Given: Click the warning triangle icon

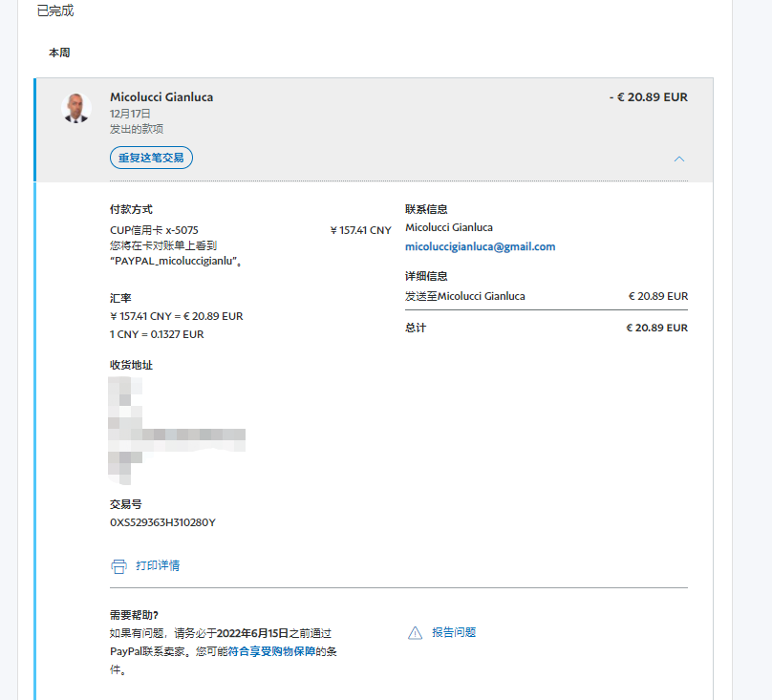Looking at the screenshot, I should click(x=415, y=632).
